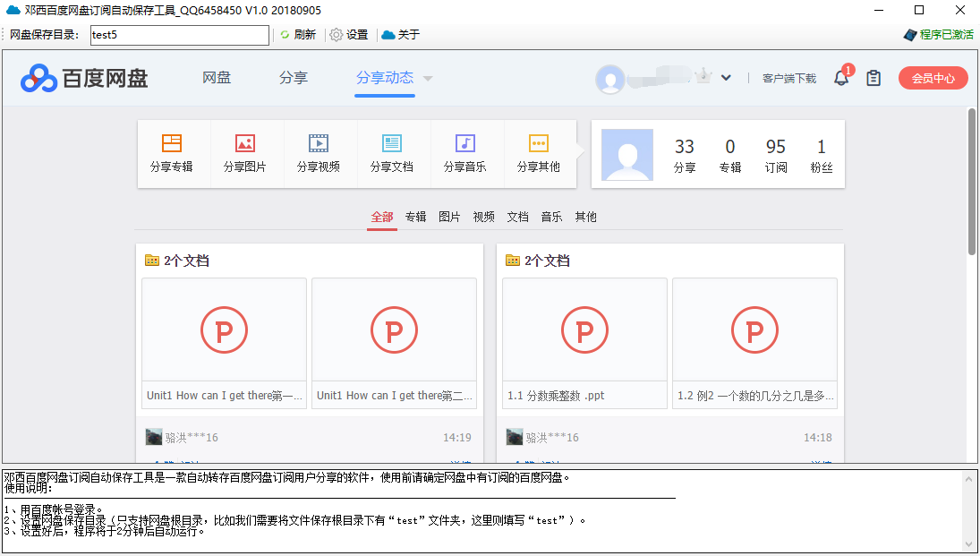Select the 图片 filter tab
This screenshot has width=980, height=556.
449,217
